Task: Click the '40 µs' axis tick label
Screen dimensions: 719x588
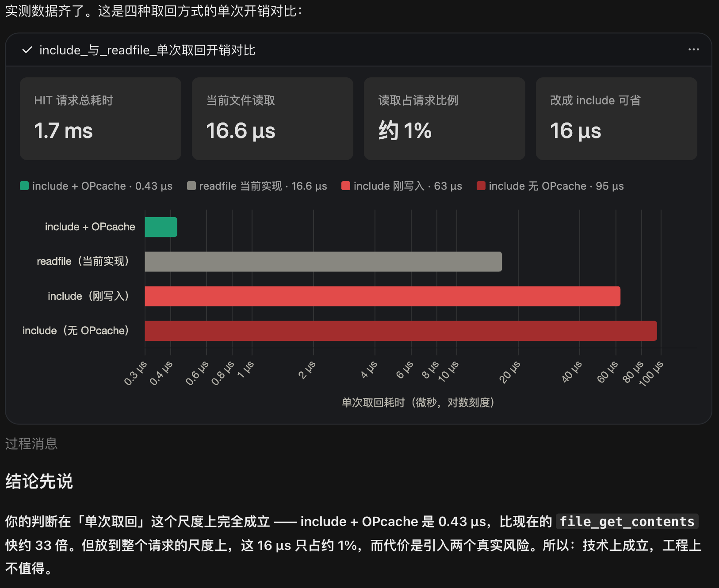Action: (572, 372)
